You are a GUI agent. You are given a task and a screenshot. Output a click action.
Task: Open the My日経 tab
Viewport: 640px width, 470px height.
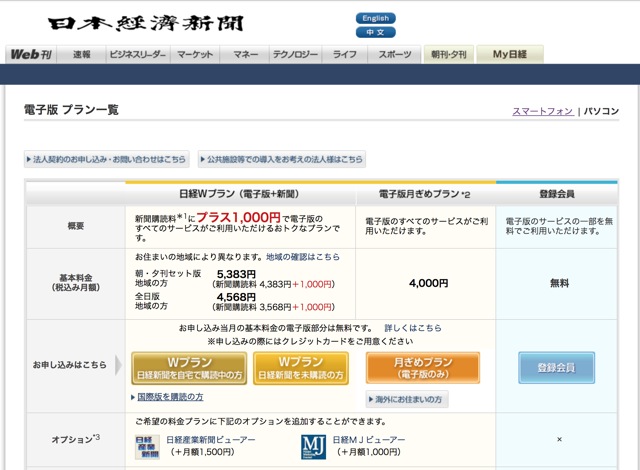510,54
